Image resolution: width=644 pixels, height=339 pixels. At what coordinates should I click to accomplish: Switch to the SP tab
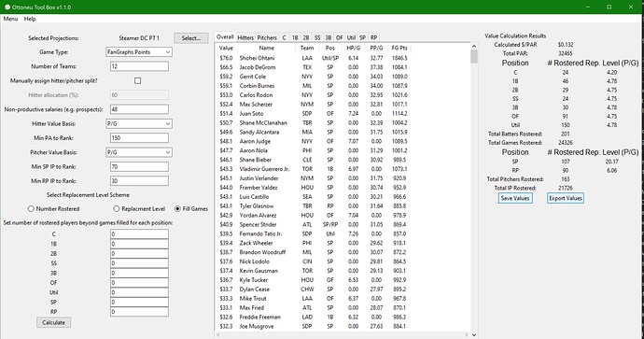[363, 37]
